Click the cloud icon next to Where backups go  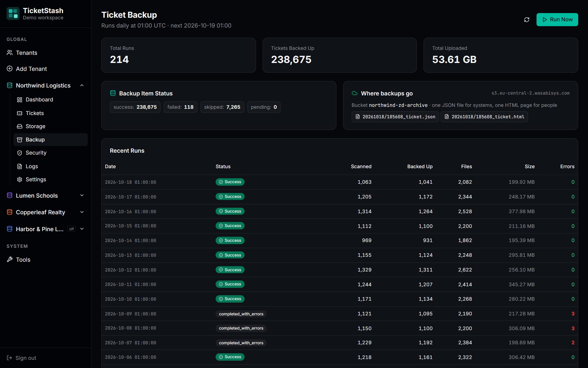355,93
